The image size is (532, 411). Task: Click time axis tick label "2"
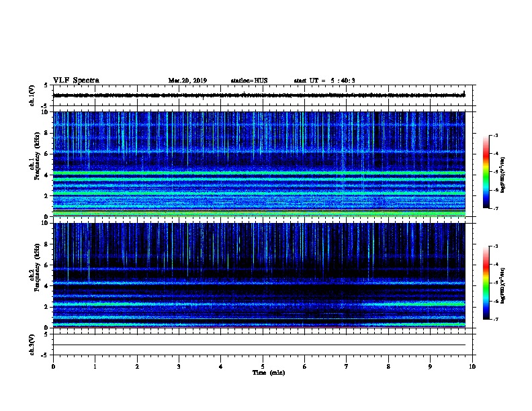(x=137, y=367)
